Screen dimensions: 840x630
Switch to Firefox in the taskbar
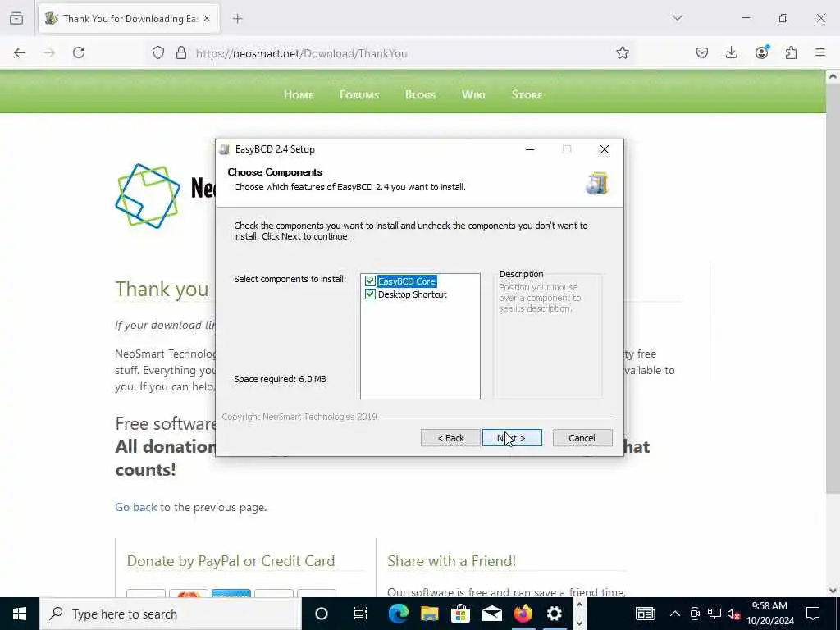[x=523, y=614]
